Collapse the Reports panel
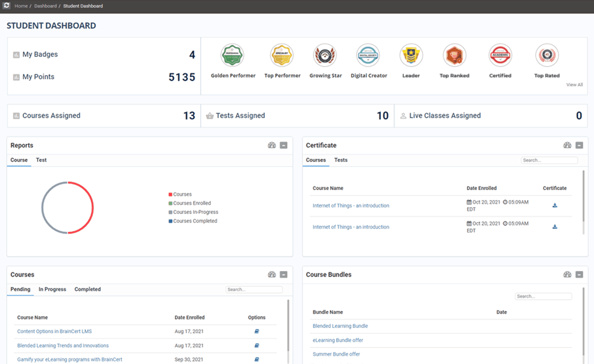This screenshot has width=594, height=364. (283, 145)
